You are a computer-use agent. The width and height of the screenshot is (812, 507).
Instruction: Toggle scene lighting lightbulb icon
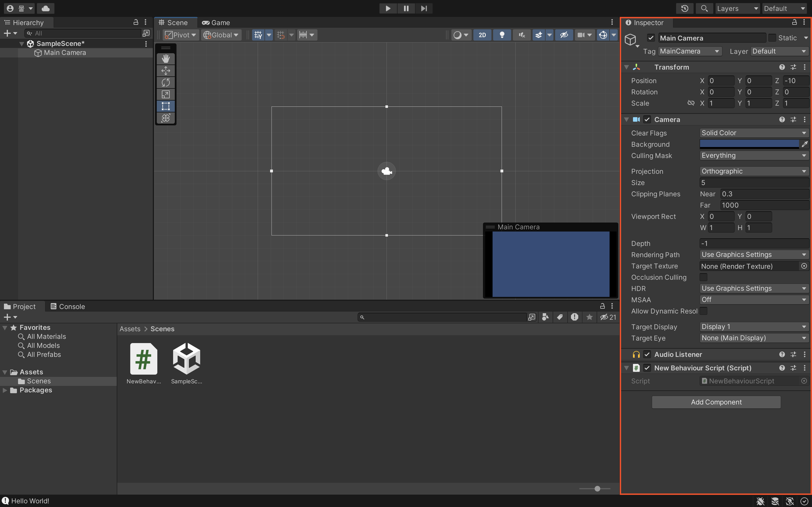click(x=502, y=35)
